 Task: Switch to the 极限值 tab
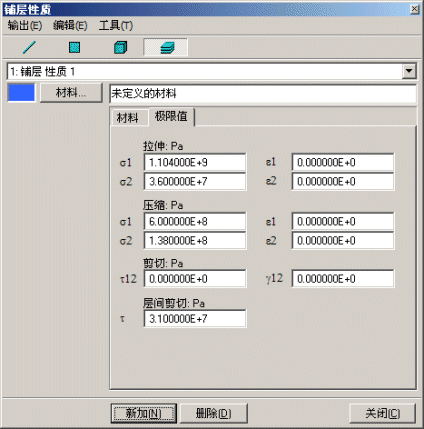171,116
